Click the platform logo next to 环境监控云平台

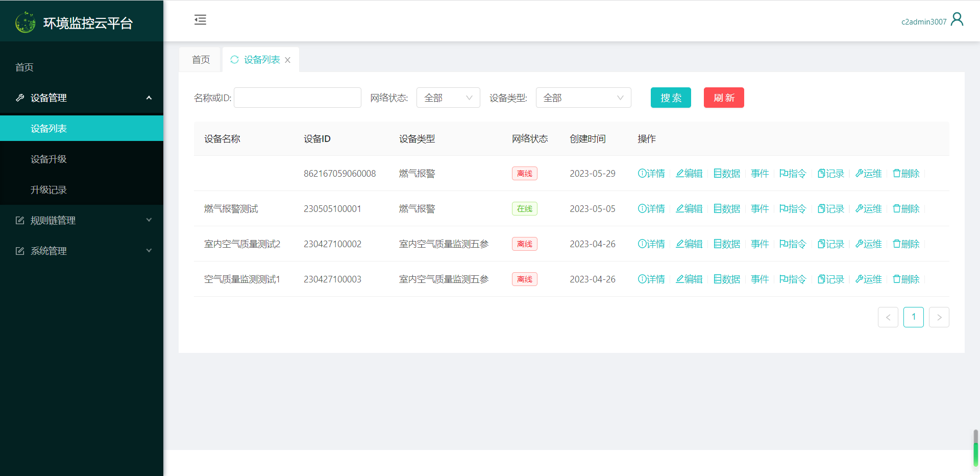[x=26, y=22]
